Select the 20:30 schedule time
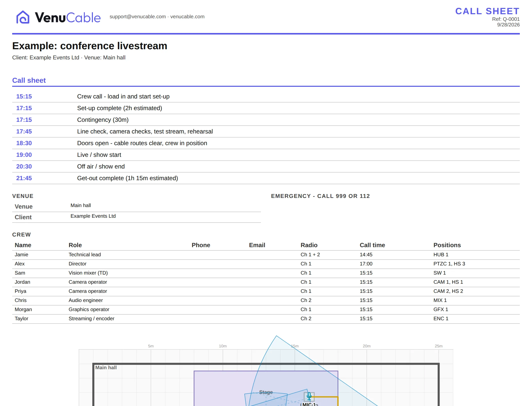532x406 pixels. click(x=24, y=166)
